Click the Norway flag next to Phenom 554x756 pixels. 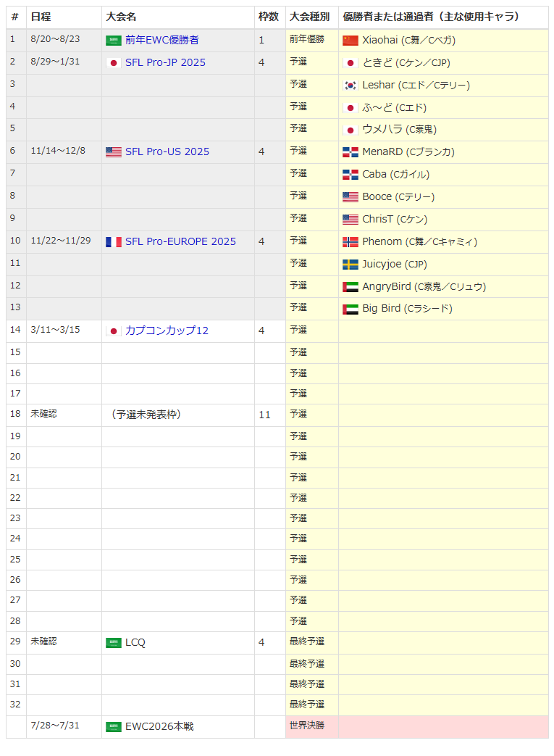[351, 242]
